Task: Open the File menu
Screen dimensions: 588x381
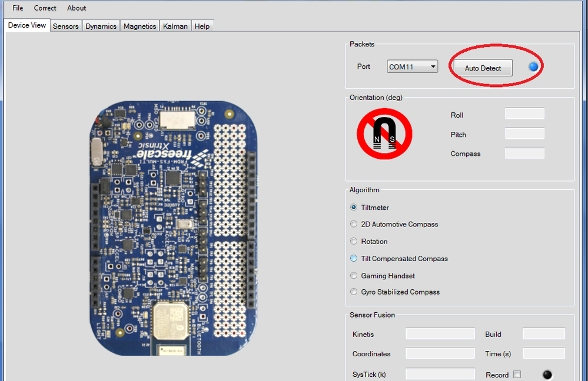Action: point(18,8)
